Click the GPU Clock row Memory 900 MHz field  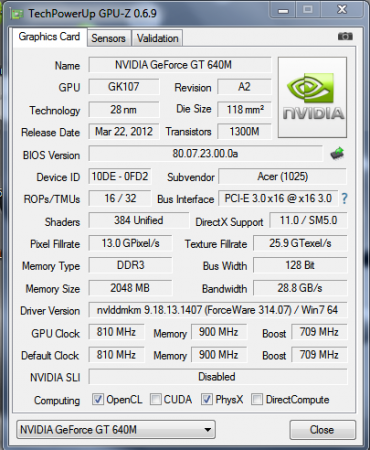tap(219, 332)
